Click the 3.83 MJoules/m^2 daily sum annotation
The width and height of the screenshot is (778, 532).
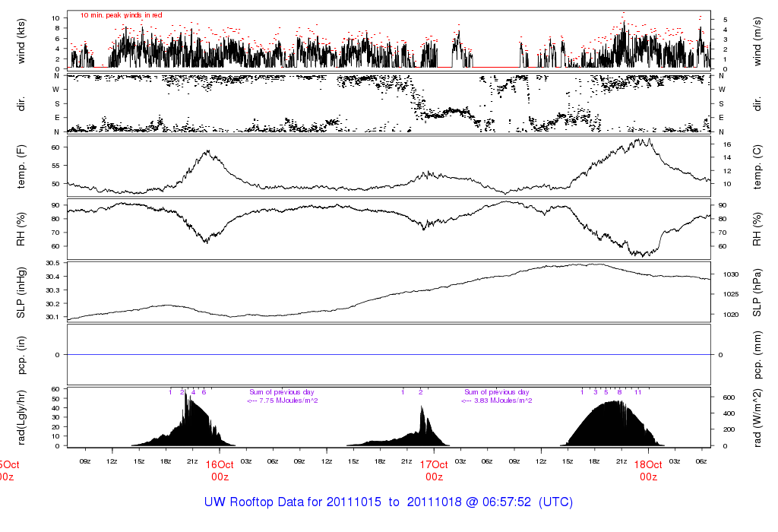(x=496, y=401)
